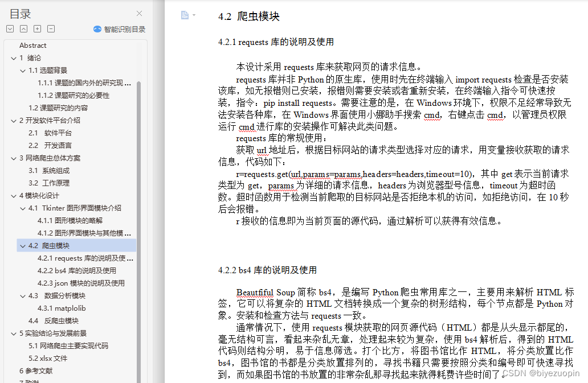Viewport: 588px width, 383px height.
Task: Select 5.2 xlsx 文件 entry
Action: pyautogui.click(x=48, y=359)
